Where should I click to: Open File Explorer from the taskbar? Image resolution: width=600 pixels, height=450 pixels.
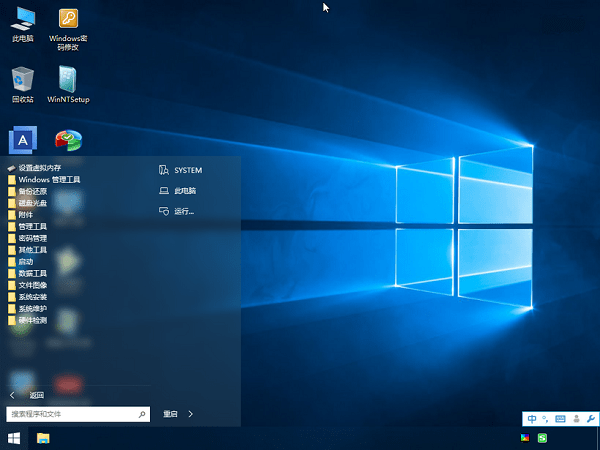coord(43,438)
